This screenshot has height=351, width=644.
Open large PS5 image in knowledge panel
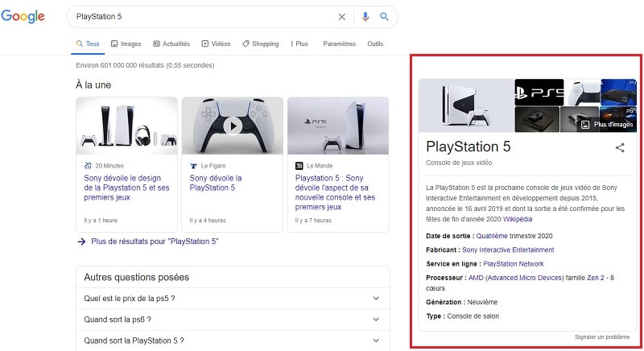point(466,105)
